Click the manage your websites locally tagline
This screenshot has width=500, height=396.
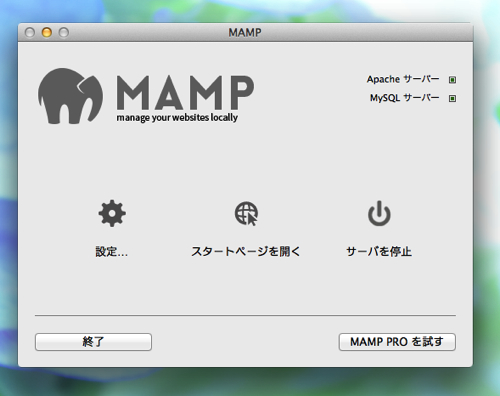coord(177,118)
